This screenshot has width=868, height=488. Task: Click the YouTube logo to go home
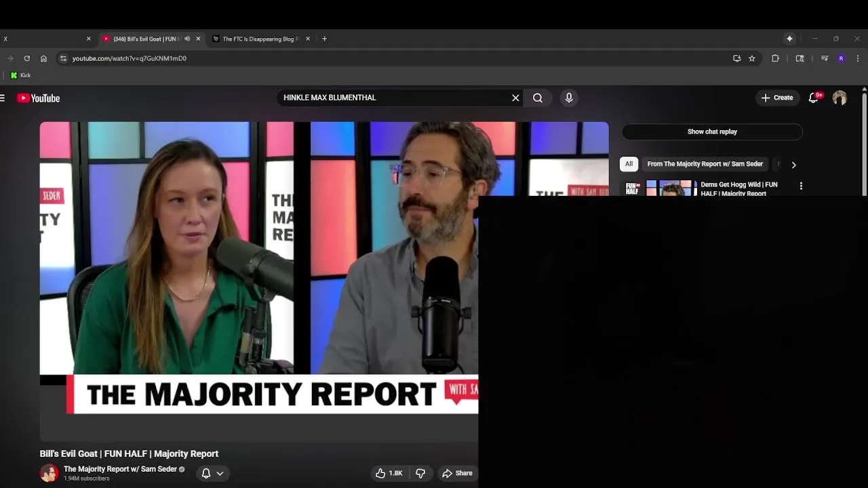(39, 98)
